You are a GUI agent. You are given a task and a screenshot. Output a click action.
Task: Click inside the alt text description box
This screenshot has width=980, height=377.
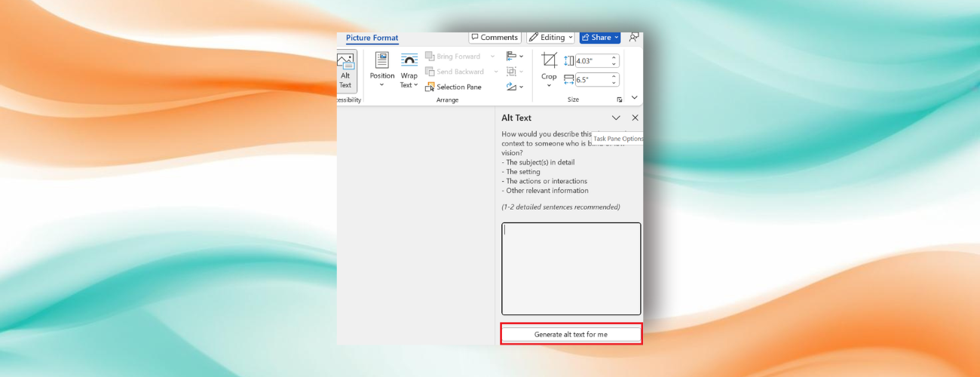point(571,268)
